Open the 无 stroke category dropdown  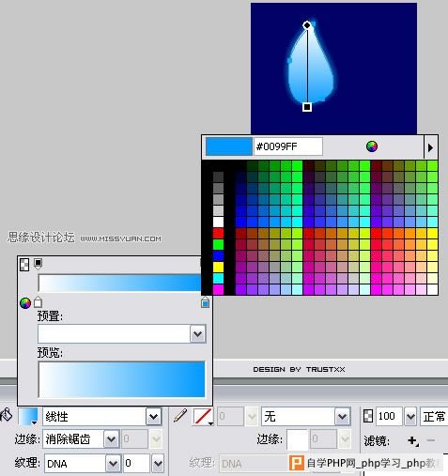click(x=342, y=417)
